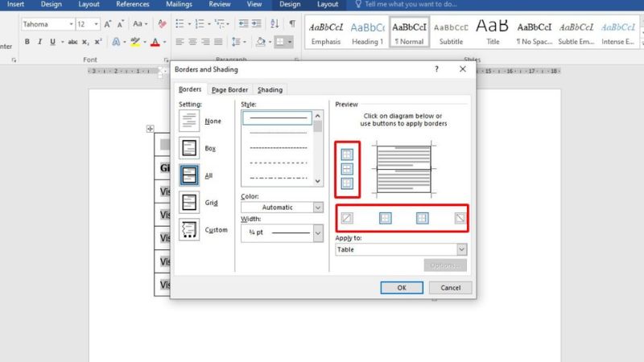Toggle the bottom border button in Preview
644x362 pixels.
pyautogui.click(x=347, y=183)
